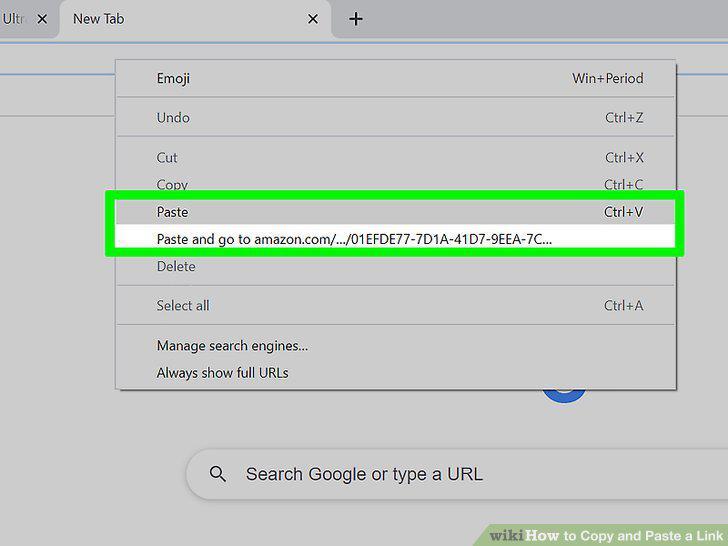Select Undo in the context menu
Viewport: 728px width, 546px height.
click(396, 117)
